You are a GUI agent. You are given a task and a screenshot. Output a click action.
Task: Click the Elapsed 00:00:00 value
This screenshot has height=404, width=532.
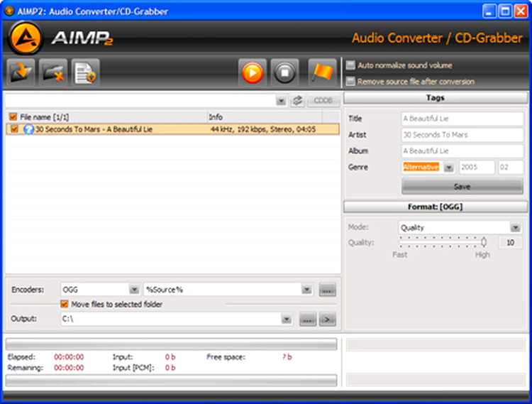tap(69, 357)
